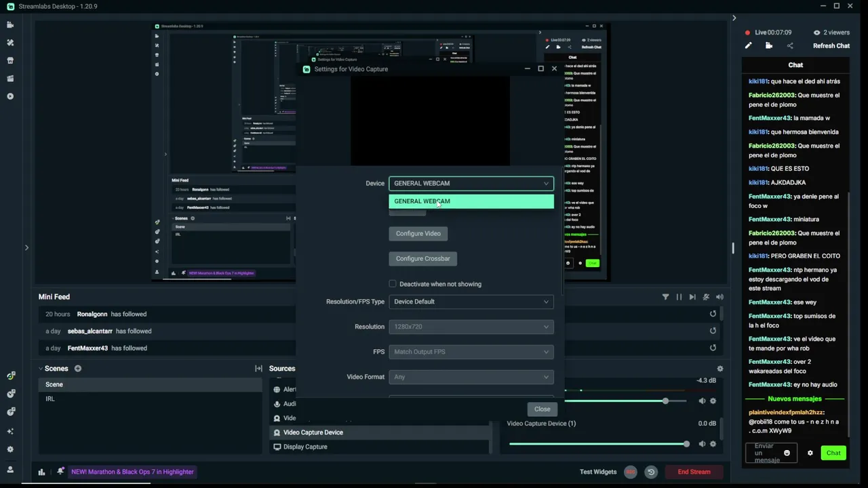The width and height of the screenshot is (868, 488).
Task: Select the Scene item in Scenes list
Action: pos(151,384)
